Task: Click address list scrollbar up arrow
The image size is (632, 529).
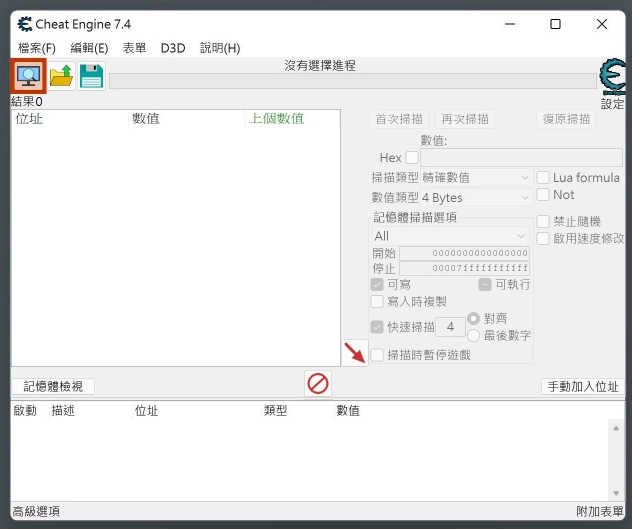Action: 616,428
